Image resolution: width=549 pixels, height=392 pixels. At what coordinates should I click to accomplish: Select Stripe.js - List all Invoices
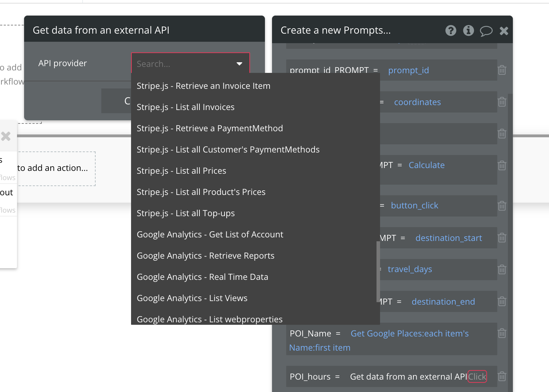[186, 107]
